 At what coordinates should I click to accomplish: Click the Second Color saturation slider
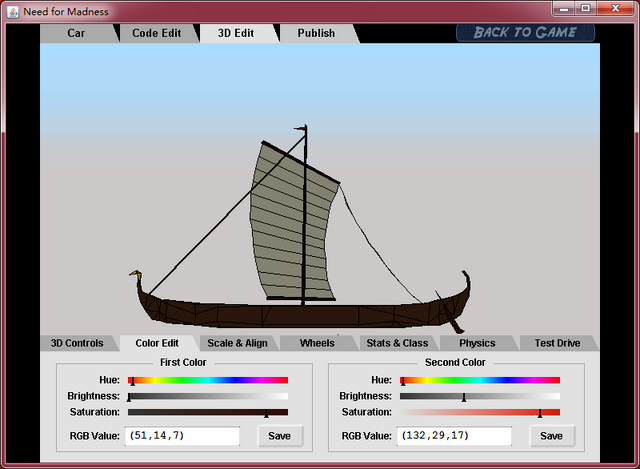click(x=480, y=412)
